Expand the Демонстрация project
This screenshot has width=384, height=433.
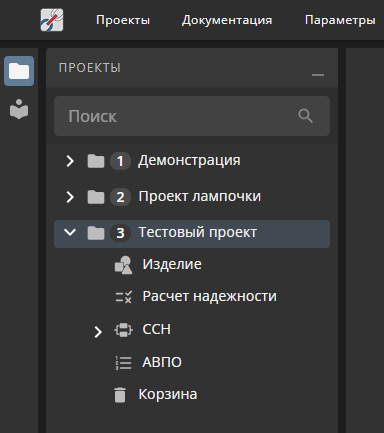70,161
